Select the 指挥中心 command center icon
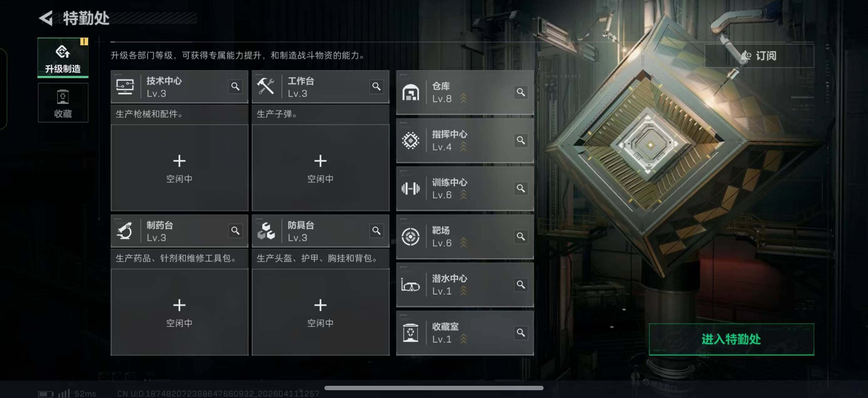 [x=411, y=140]
